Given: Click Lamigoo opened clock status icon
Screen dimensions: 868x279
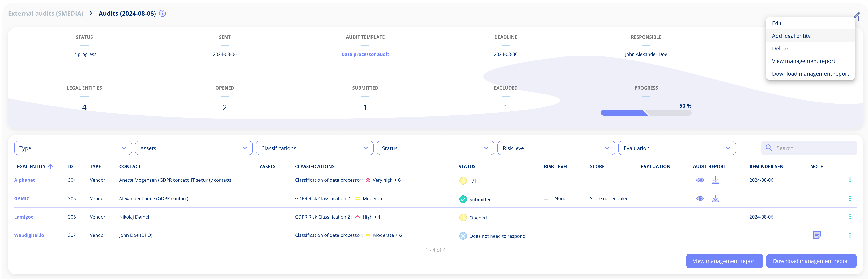Looking at the screenshot, I should tap(463, 217).
